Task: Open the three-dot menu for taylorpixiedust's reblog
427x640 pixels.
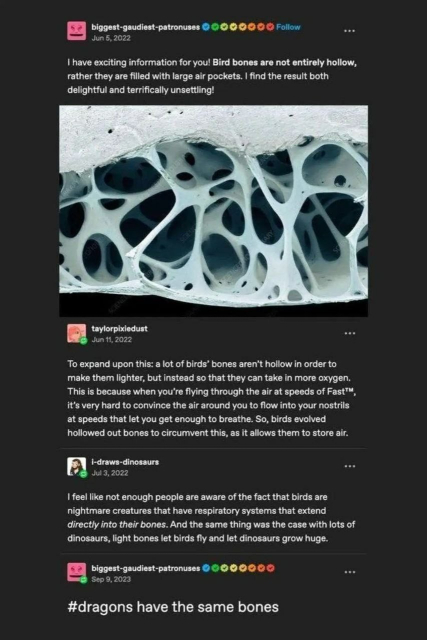Action: (349, 333)
